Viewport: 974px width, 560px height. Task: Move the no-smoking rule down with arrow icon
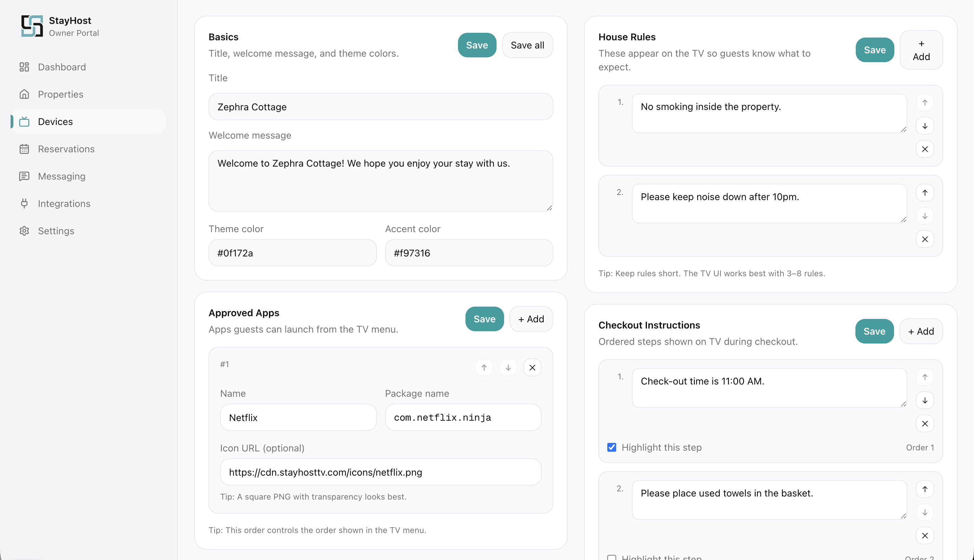point(925,126)
